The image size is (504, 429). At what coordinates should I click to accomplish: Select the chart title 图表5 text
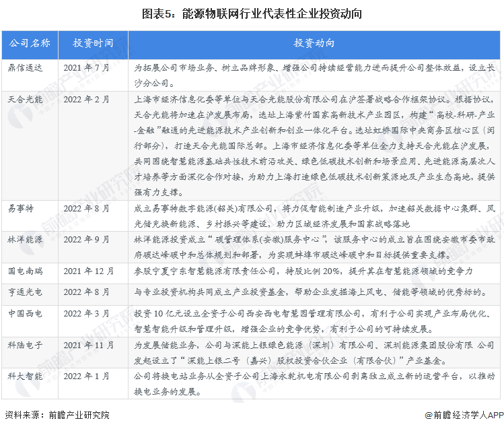pyautogui.click(x=252, y=13)
